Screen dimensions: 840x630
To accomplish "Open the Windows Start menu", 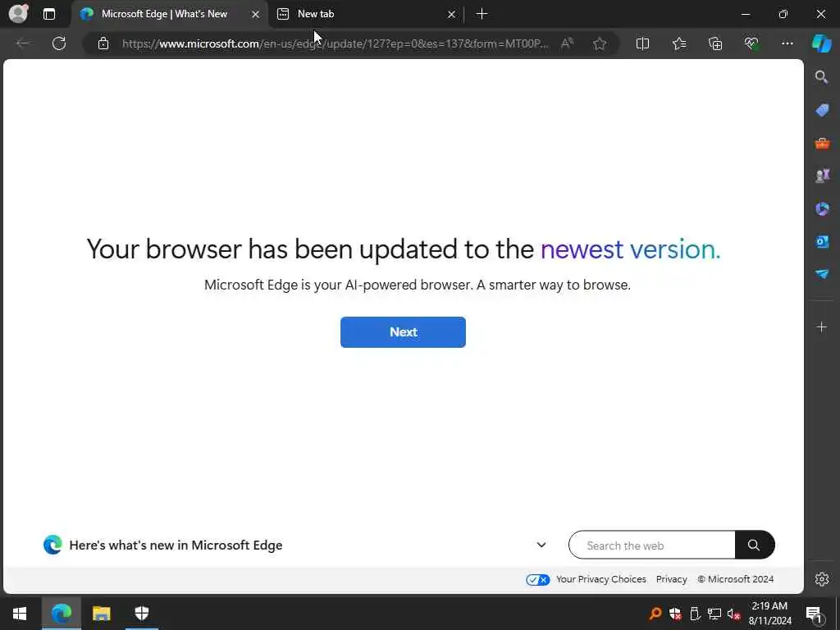I will [20, 614].
